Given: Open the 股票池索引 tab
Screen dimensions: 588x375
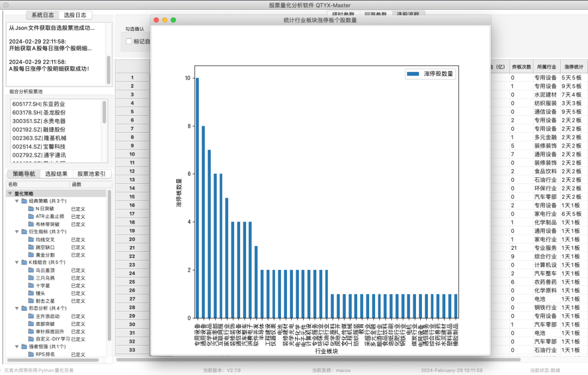Looking at the screenshot, I should click(91, 174).
